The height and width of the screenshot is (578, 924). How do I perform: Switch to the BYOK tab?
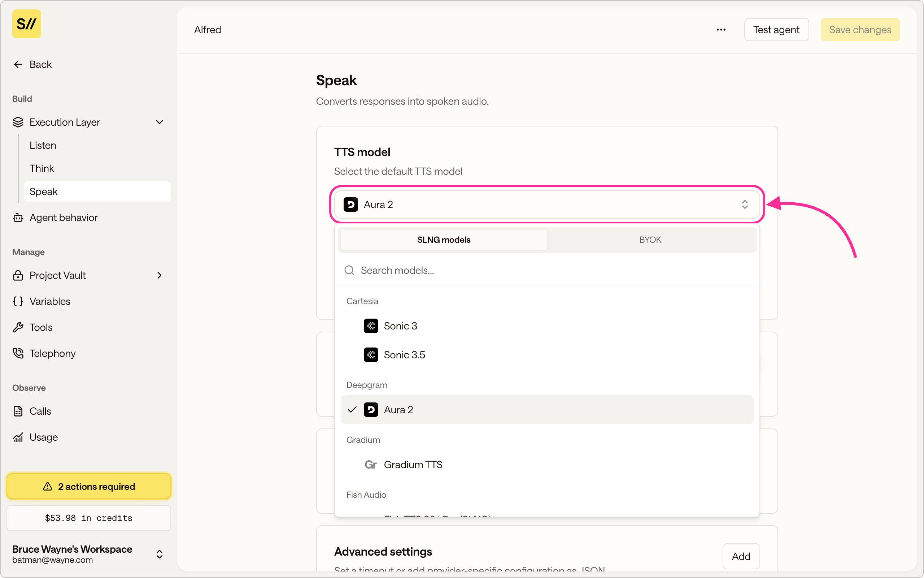pyautogui.click(x=650, y=240)
